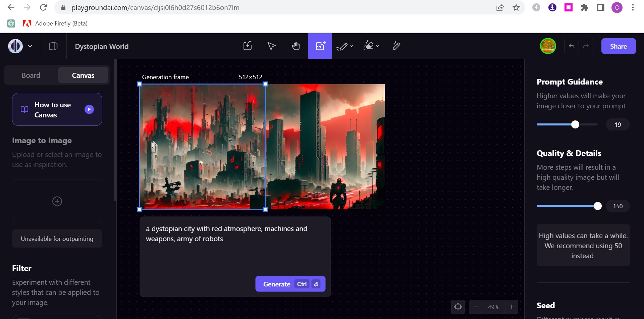Choose the eraser mask tool
The image size is (644, 319).
(369, 46)
